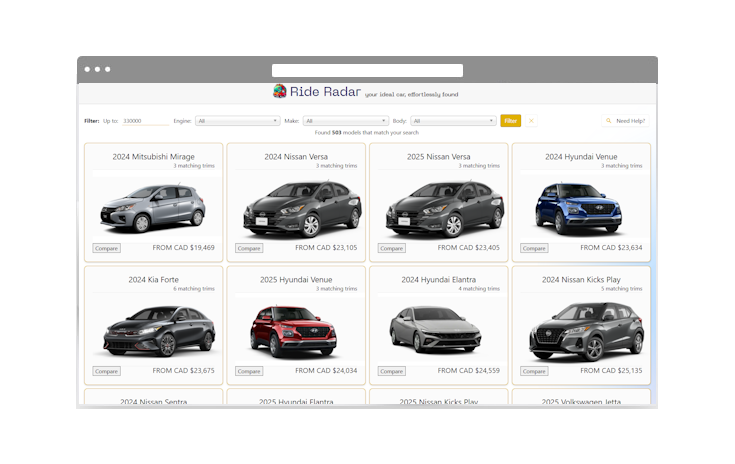Compare the 2024 Nissan Kicks Play
This screenshot has height=464, width=735.
(534, 371)
